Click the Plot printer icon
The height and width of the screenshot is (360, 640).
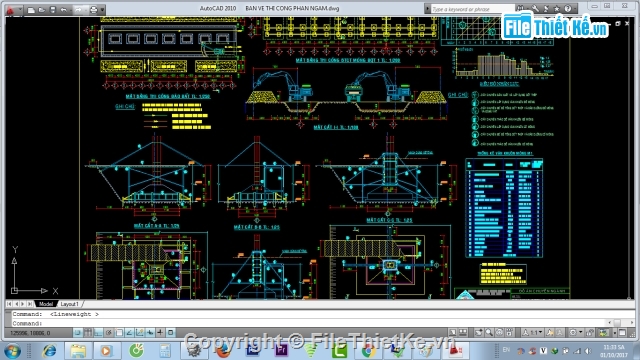pos(93,9)
